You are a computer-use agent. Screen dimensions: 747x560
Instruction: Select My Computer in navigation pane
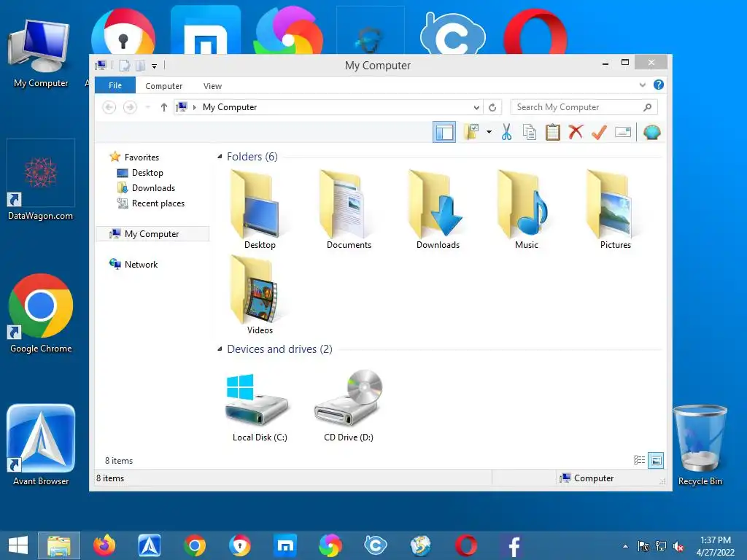152,234
